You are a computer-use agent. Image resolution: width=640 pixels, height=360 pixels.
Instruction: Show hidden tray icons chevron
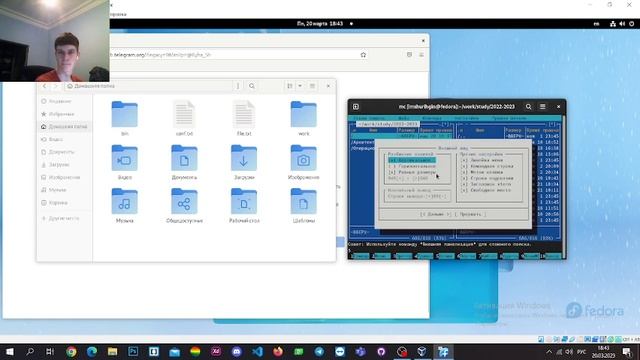tap(549, 352)
